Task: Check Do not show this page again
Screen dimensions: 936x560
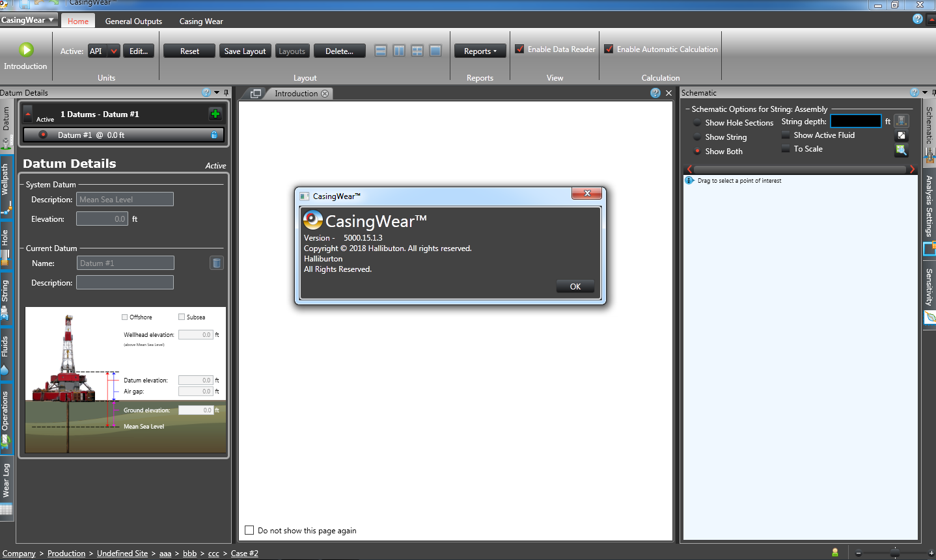Action: pos(249,530)
